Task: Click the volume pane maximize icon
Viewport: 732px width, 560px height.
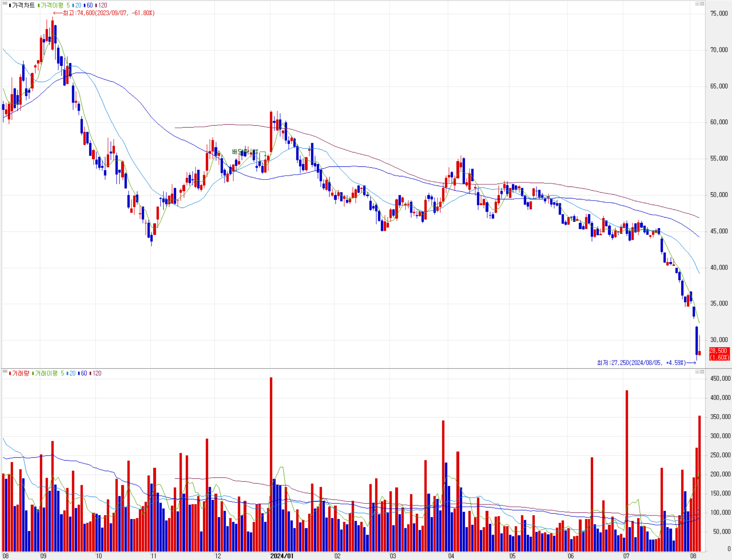Action: tap(697, 372)
